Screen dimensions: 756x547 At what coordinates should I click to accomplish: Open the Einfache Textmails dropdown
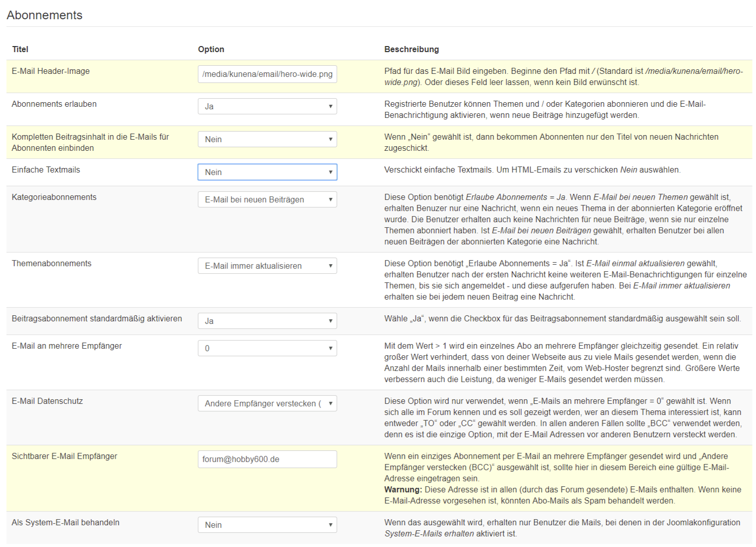coord(267,172)
